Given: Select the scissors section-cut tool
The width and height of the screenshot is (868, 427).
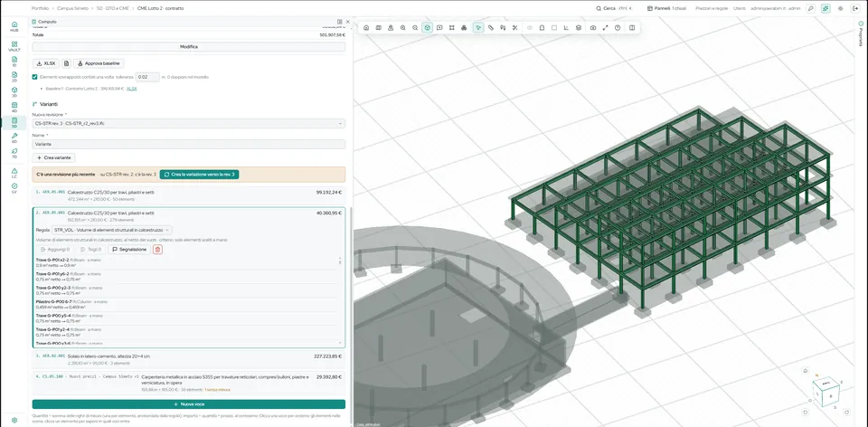Looking at the screenshot, I should (x=514, y=28).
